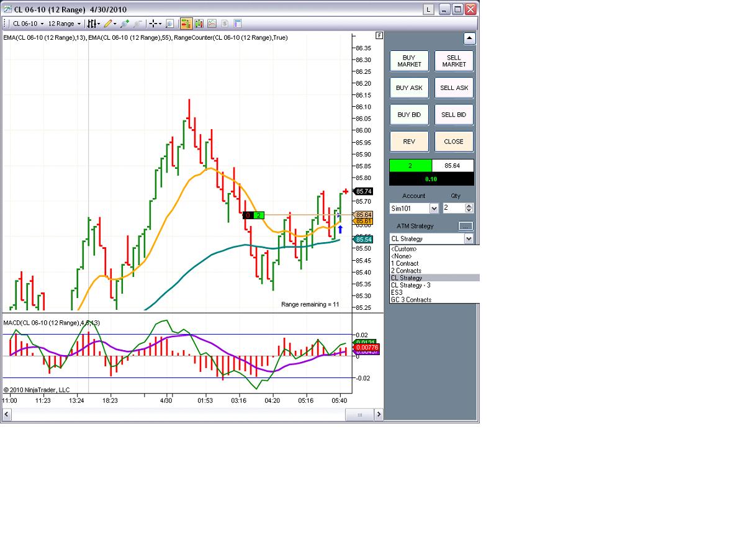Open ATM Strategy parameters ellipsis button
Image resolution: width=756 pixels, height=537 pixels.
tap(466, 226)
